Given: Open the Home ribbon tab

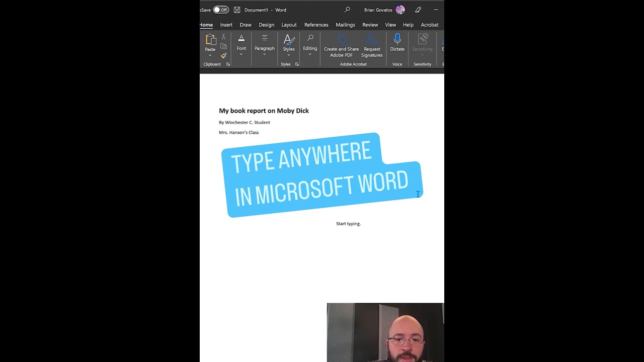Looking at the screenshot, I should click(206, 25).
